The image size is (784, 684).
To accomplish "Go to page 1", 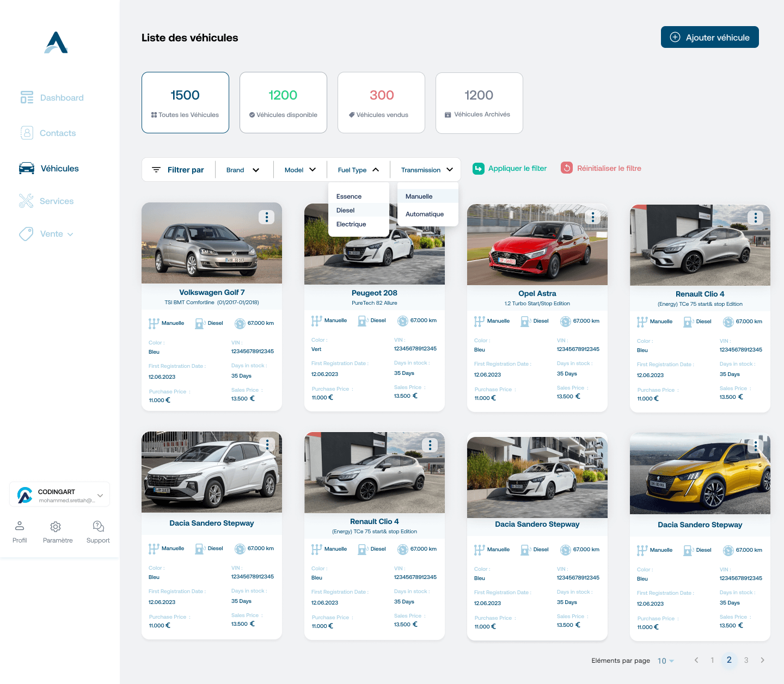I will (712, 660).
